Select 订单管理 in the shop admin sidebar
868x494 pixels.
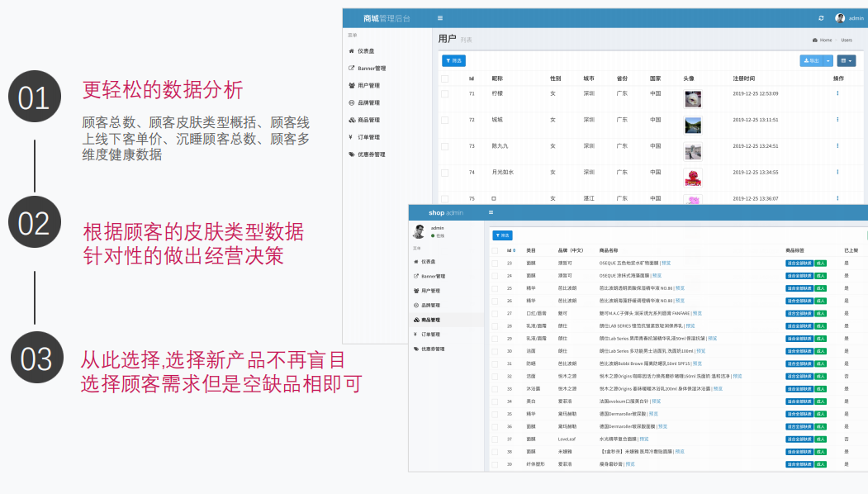[432, 335]
